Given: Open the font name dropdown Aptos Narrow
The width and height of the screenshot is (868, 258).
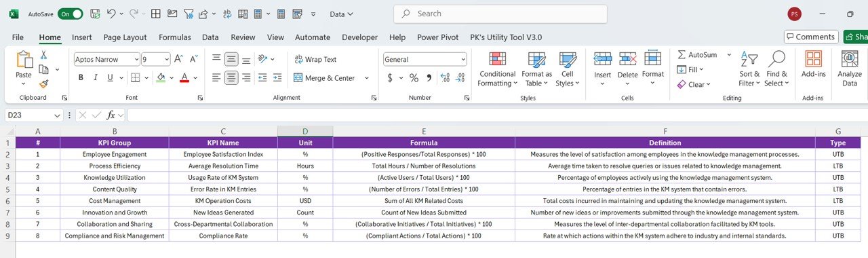Looking at the screenshot, I should tap(106, 60).
